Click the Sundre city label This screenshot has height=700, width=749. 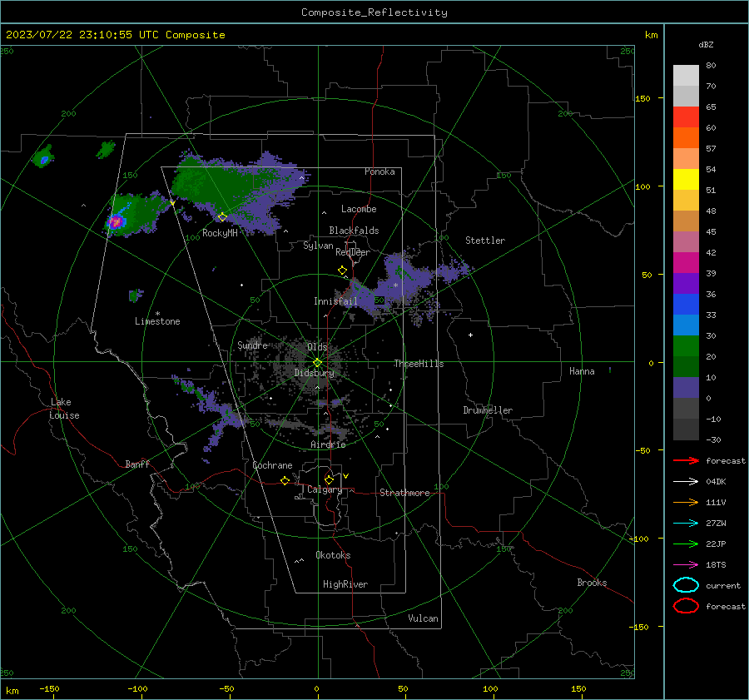pyautogui.click(x=252, y=345)
